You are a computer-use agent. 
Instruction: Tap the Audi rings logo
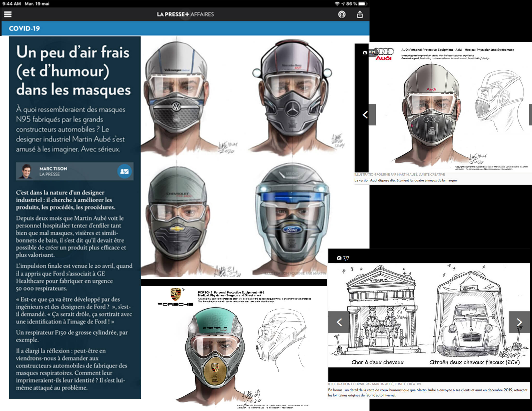pyautogui.click(x=384, y=52)
